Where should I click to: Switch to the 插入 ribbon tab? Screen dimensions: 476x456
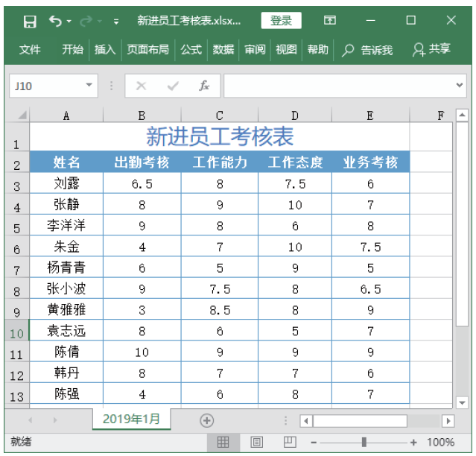point(105,49)
